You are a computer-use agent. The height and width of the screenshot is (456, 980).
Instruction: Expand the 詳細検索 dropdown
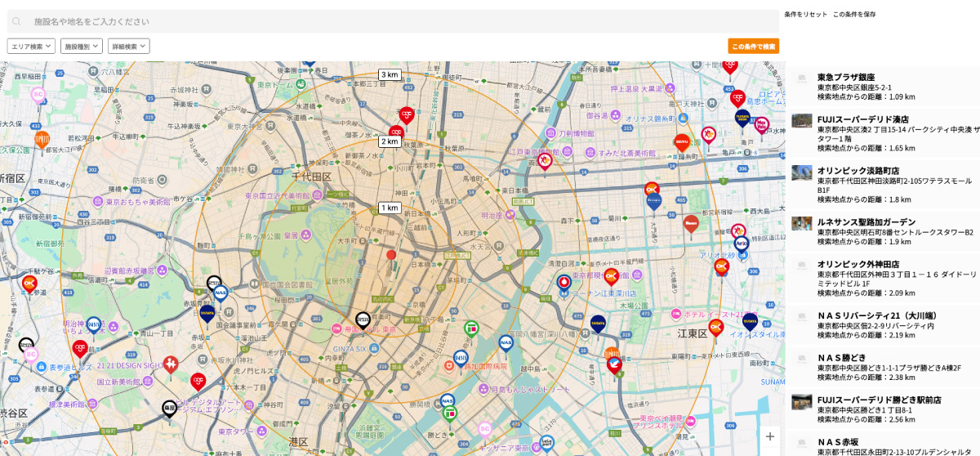pos(129,47)
